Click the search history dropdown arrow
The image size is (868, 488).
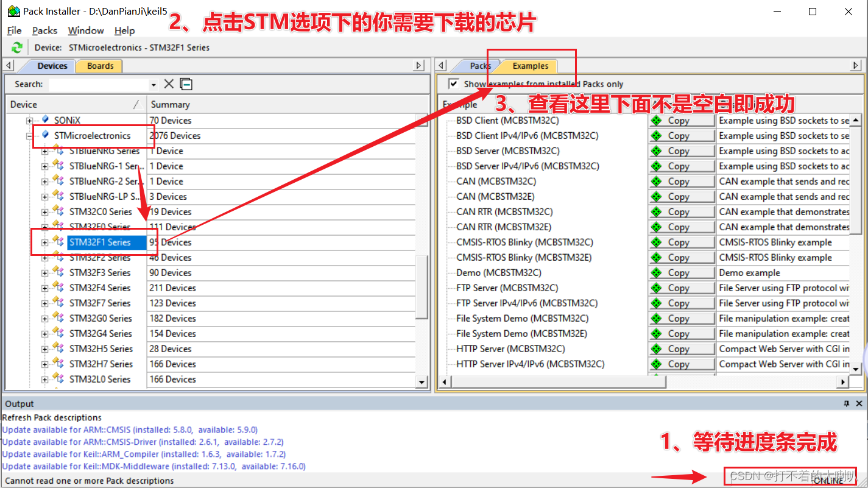[153, 85]
